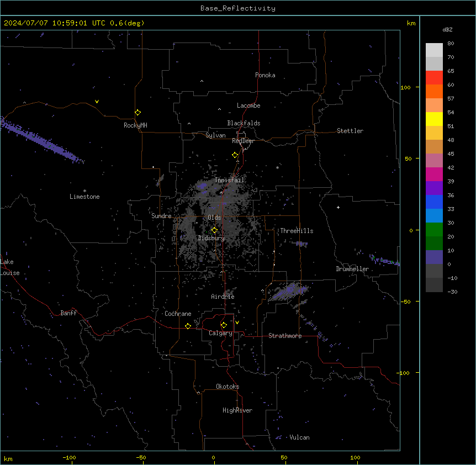Click the yellow diamond marker above Calgary label

point(224,325)
